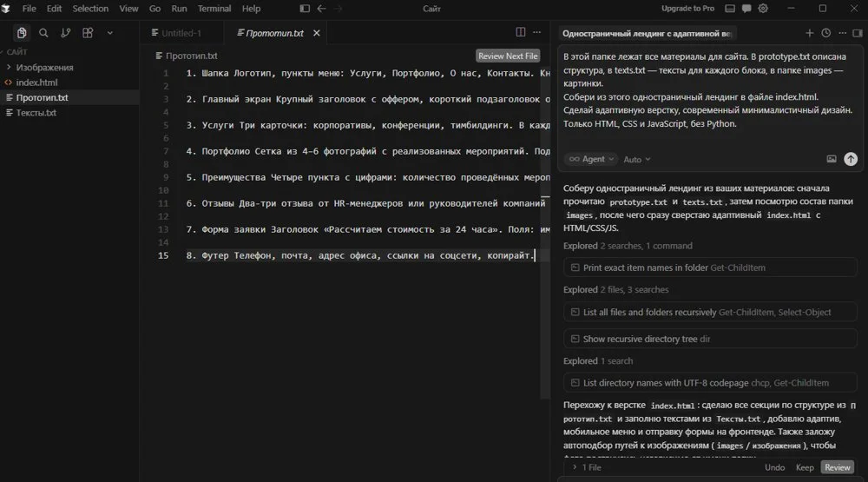Screen dimensions: 868x482
Task: Click the Review button
Action: tap(837, 467)
